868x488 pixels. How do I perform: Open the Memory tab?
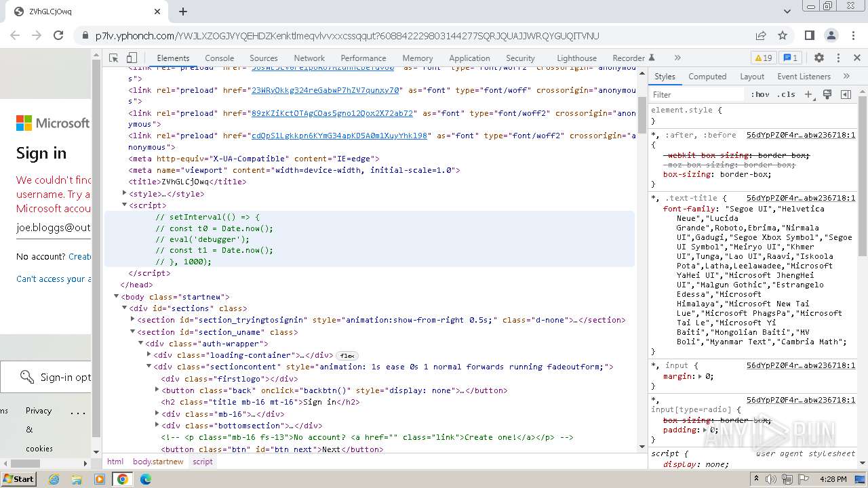(418, 58)
